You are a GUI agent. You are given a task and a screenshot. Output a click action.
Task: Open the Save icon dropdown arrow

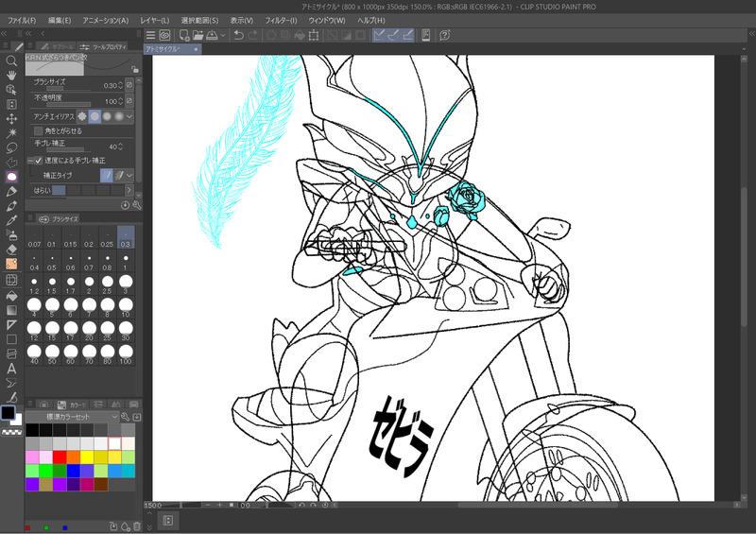(x=223, y=35)
